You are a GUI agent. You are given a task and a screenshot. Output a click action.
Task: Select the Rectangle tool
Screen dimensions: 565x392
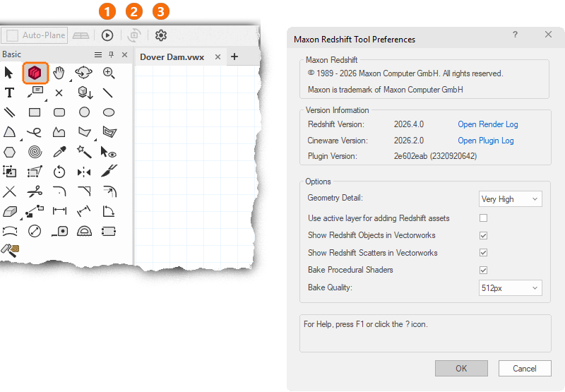pyautogui.click(x=35, y=112)
